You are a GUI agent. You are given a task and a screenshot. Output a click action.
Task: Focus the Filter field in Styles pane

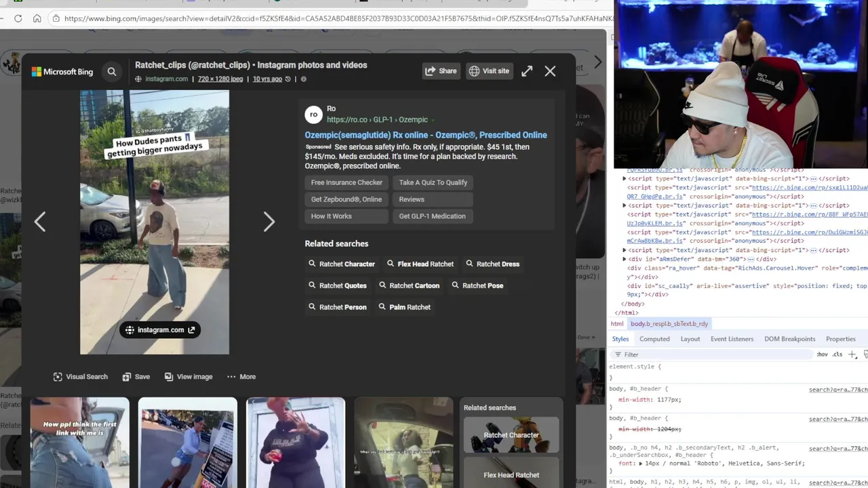point(712,354)
